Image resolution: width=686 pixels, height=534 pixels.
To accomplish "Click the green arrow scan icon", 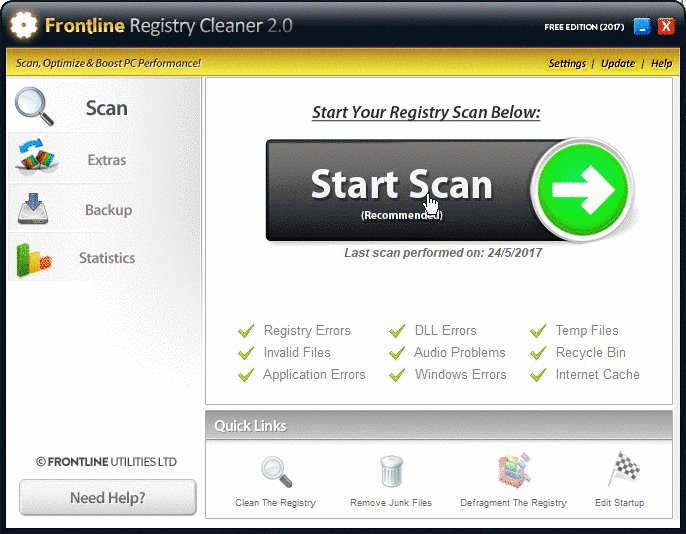I will [582, 189].
